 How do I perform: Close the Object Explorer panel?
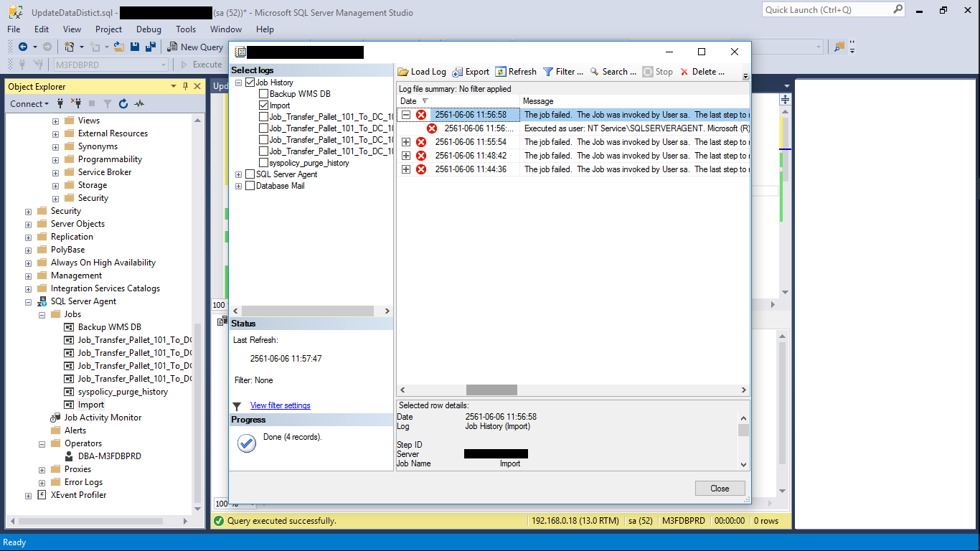tap(197, 86)
